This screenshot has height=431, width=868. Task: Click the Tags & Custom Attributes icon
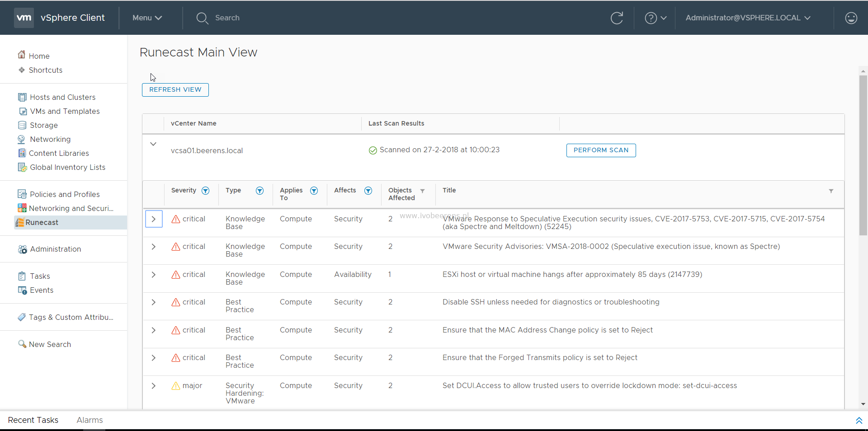pyautogui.click(x=21, y=317)
